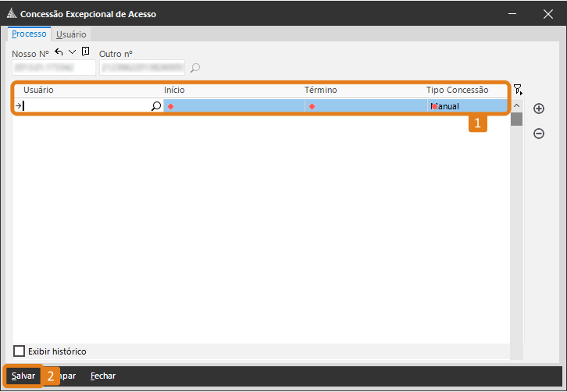The image size is (567, 392).
Task: Click the remove row minus icon
Action: [539, 134]
